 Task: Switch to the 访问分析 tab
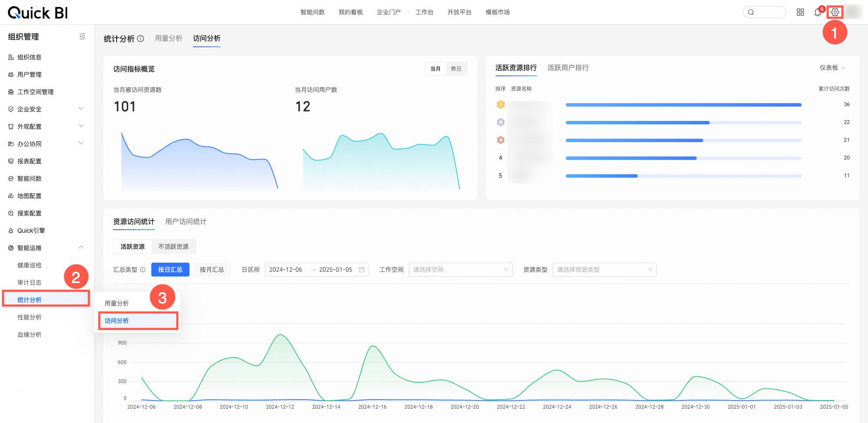[x=207, y=39]
